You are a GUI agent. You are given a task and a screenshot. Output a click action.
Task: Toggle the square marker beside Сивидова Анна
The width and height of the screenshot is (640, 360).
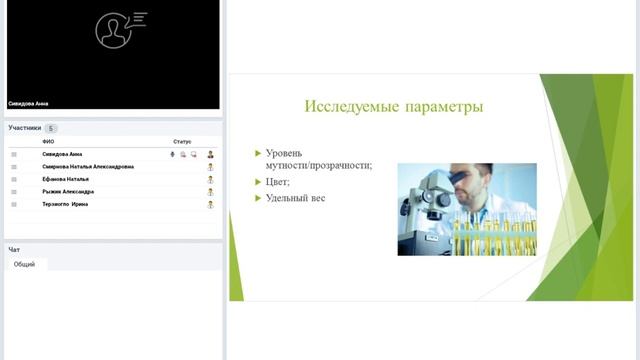tap(14, 154)
